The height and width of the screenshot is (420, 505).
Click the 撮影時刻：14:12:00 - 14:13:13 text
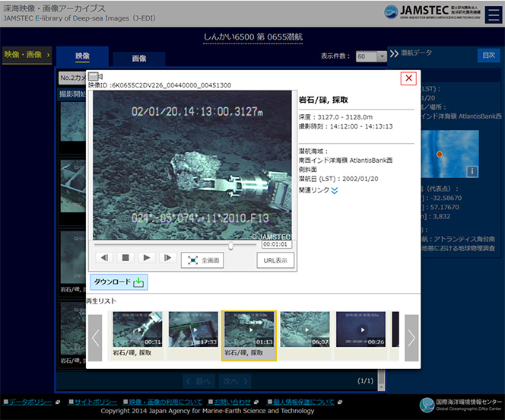(x=345, y=126)
